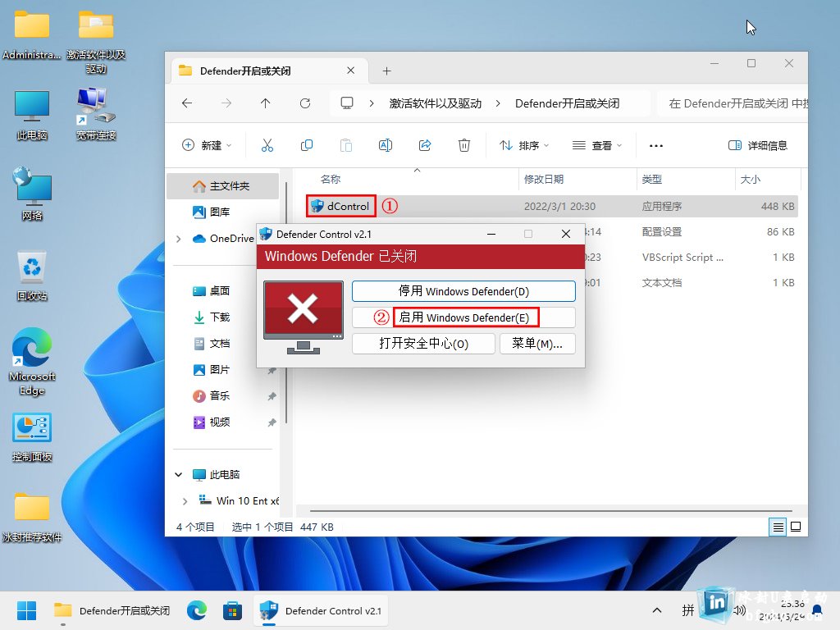Select 音乐 in navigation pane
Viewport: 840px width, 630px height.
click(x=212, y=396)
